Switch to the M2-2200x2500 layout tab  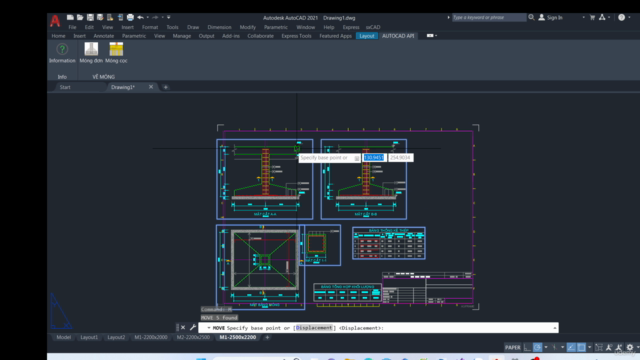tap(193, 338)
